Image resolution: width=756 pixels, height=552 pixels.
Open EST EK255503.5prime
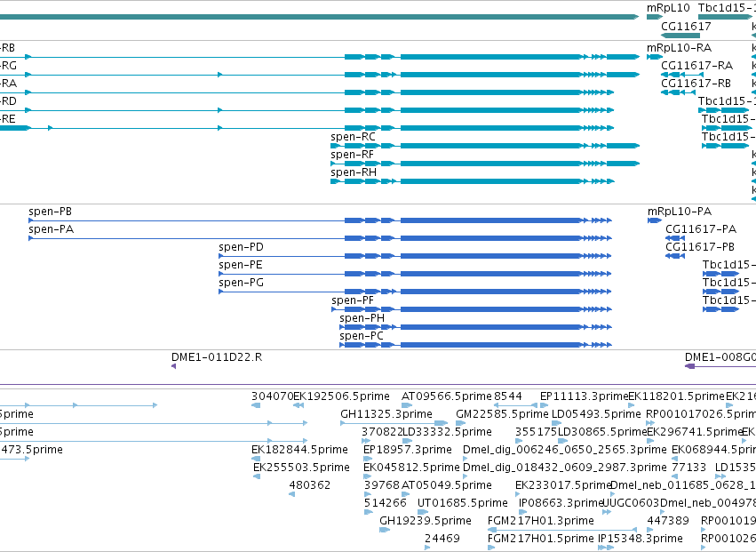301,468
